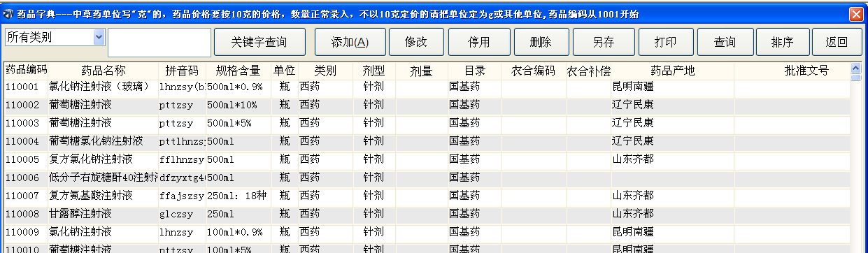Click the 排序 button

point(783,42)
